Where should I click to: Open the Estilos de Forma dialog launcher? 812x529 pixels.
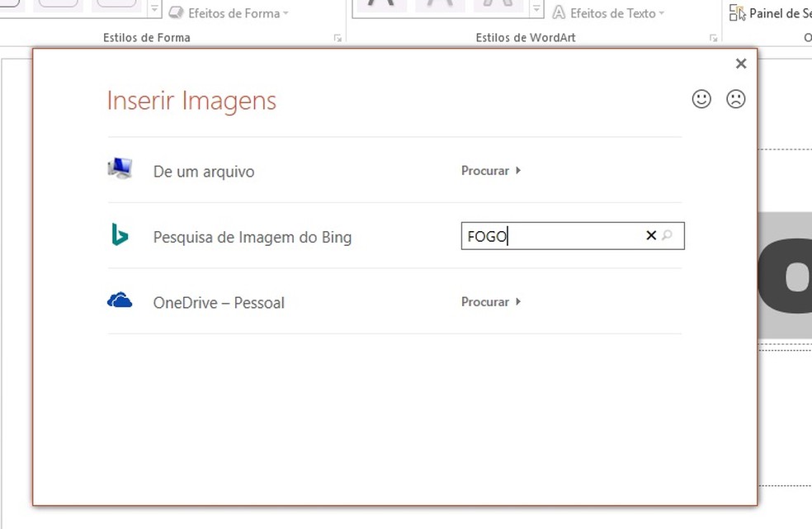click(338, 37)
